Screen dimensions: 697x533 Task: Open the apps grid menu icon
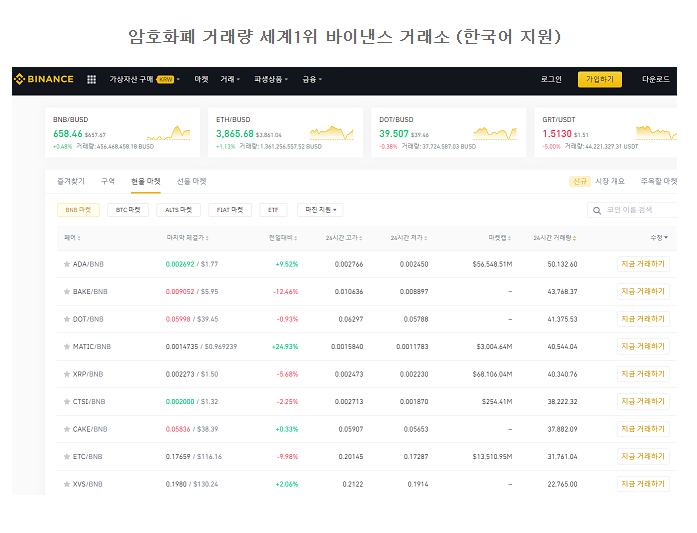coord(91,80)
